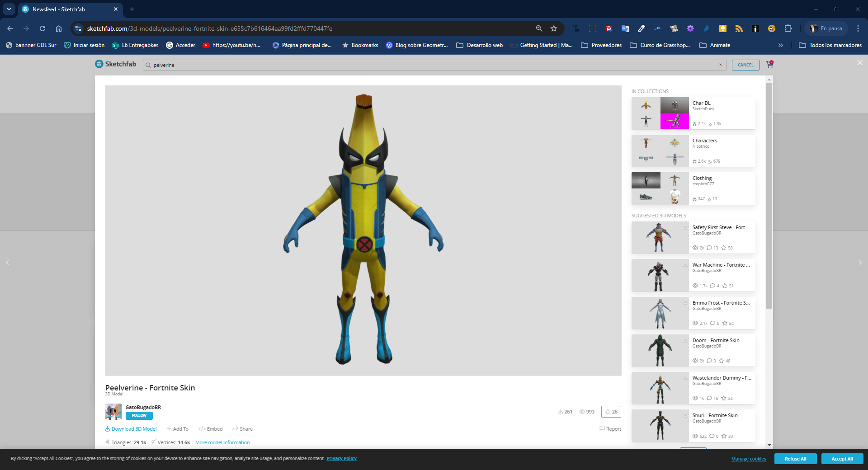Click the Sketchfab logo
The height and width of the screenshot is (470, 868).
[115, 64]
